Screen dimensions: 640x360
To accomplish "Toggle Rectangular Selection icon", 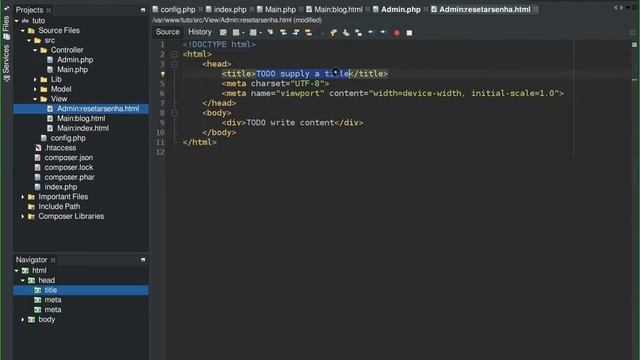I will [x=321, y=32].
